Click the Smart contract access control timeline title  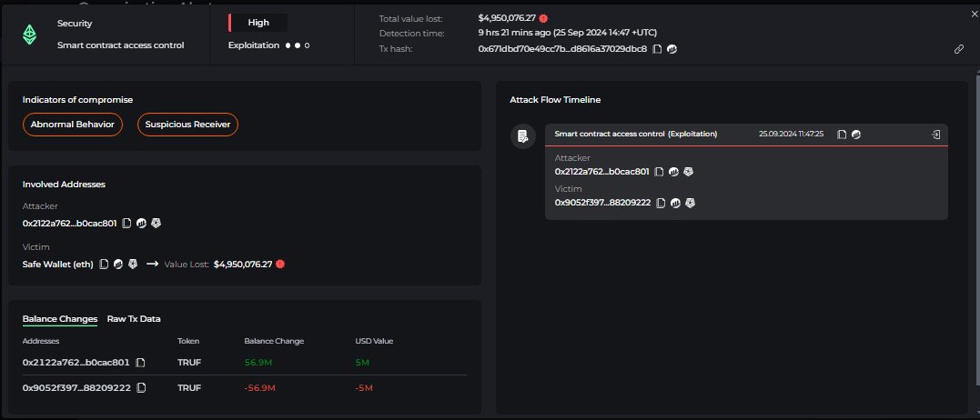[636, 135]
